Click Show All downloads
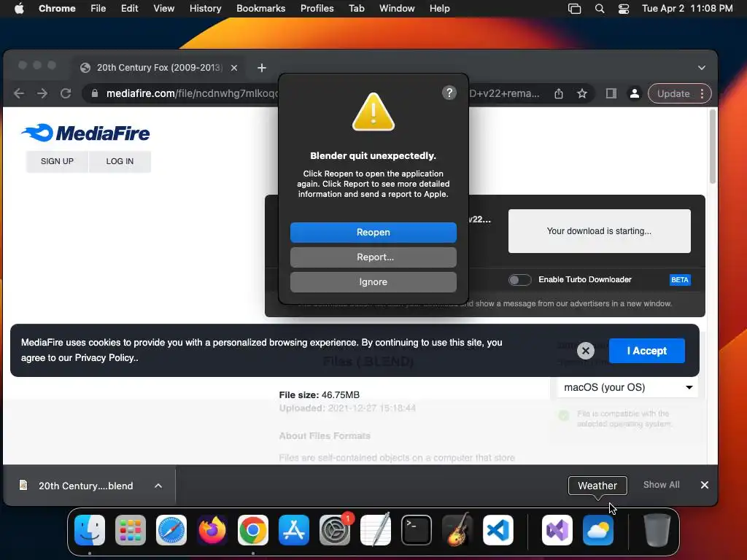This screenshot has height=560, width=747. pyautogui.click(x=661, y=485)
